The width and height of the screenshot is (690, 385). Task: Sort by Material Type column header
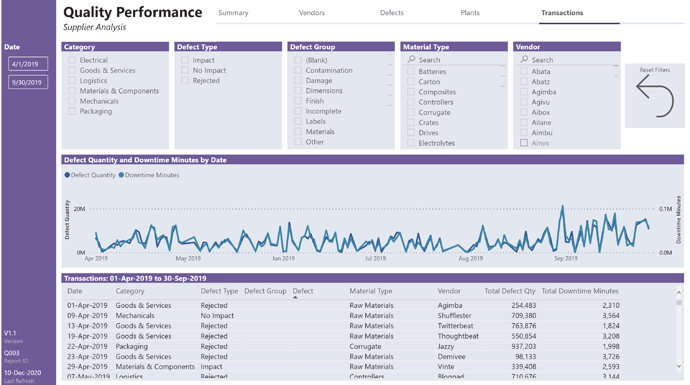point(371,291)
